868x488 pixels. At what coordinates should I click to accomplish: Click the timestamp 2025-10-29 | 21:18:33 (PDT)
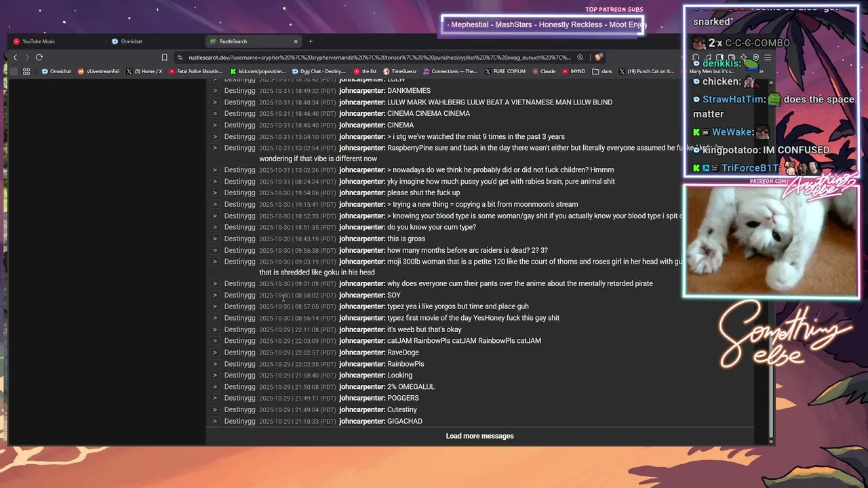tap(298, 422)
